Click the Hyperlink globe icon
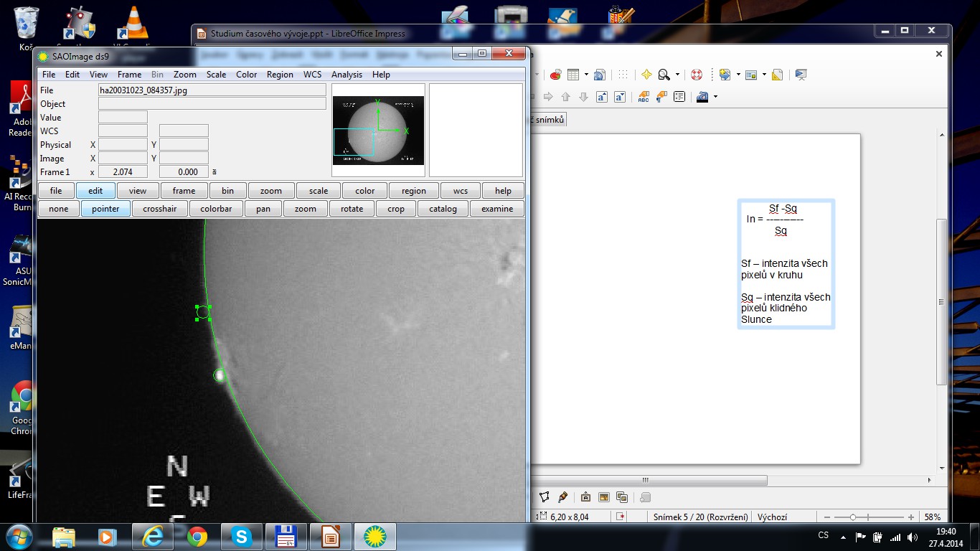The height and width of the screenshot is (551, 980). click(600, 75)
